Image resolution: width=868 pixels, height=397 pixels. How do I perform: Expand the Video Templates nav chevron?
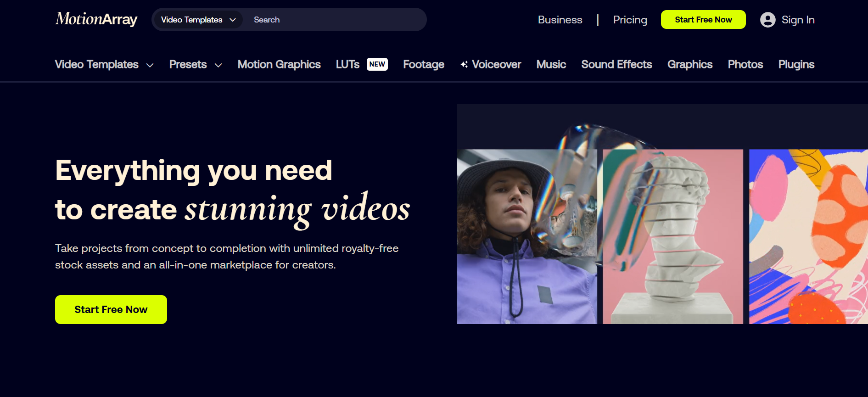point(150,65)
